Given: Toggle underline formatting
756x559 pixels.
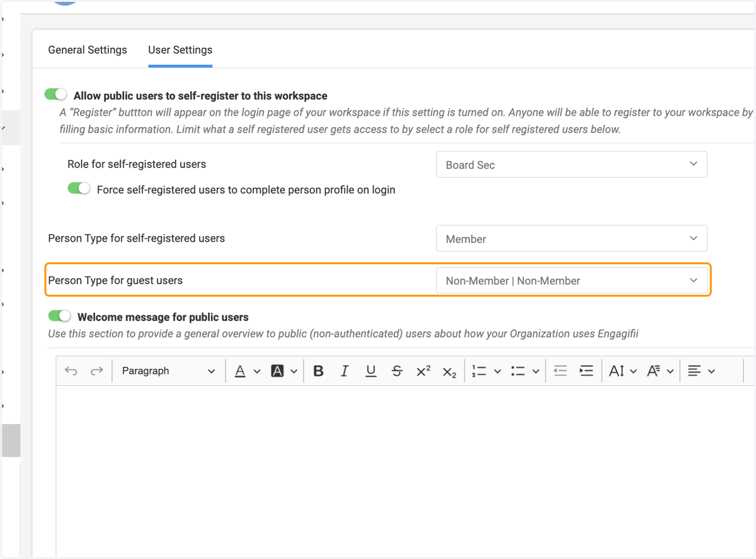Looking at the screenshot, I should tap(371, 371).
